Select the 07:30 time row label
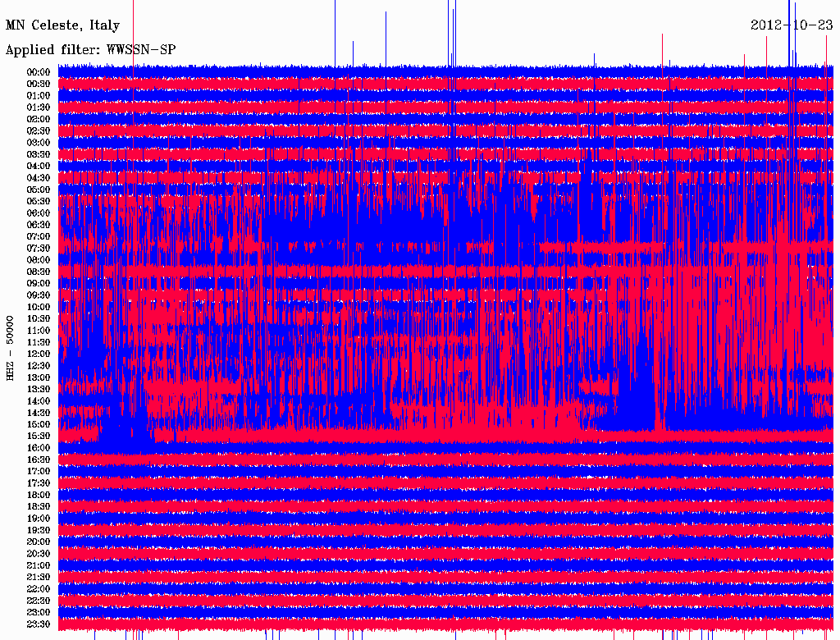The height and width of the screenshot is (640, 840). tap(39, 249)
